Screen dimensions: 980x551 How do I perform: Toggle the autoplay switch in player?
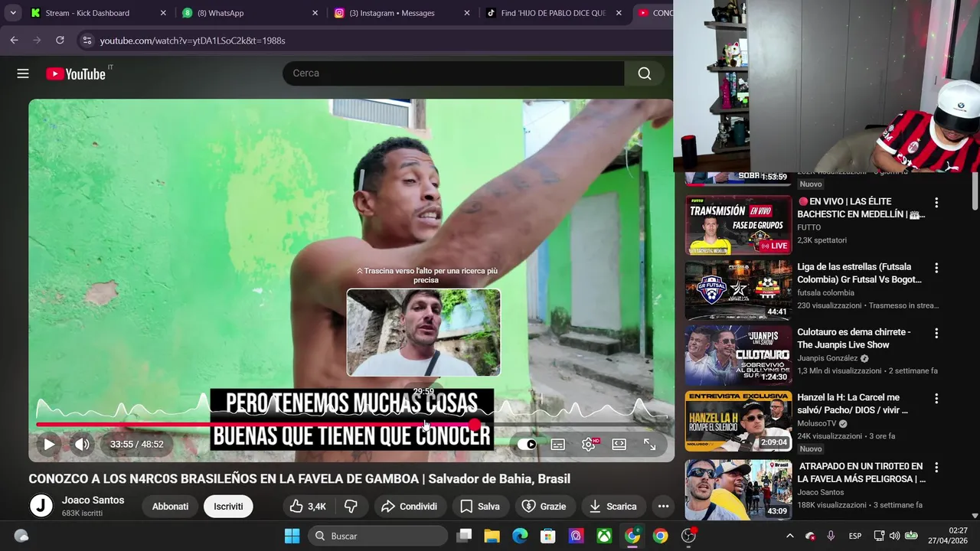(x=527, y=444)
